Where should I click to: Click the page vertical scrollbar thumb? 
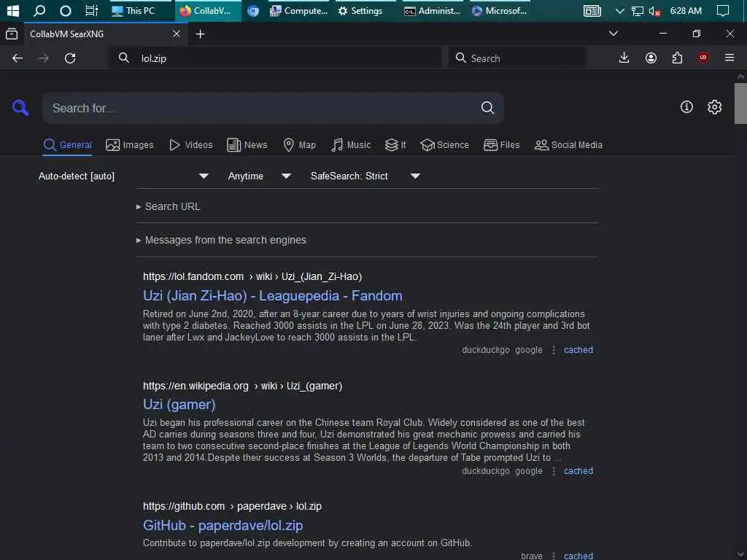(740, 103)
